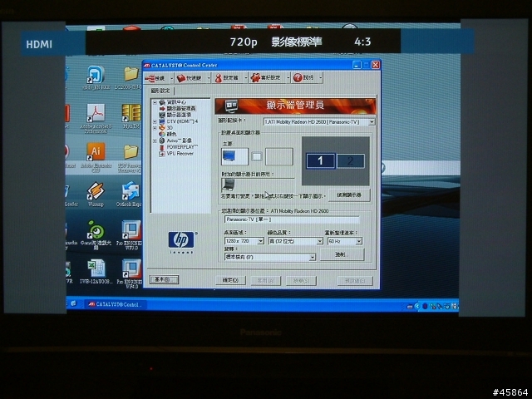532x399 pixels.
Task: Open the Adobe Acrobat 8 desktop shortcut
Action: click(x=96, y=118)
